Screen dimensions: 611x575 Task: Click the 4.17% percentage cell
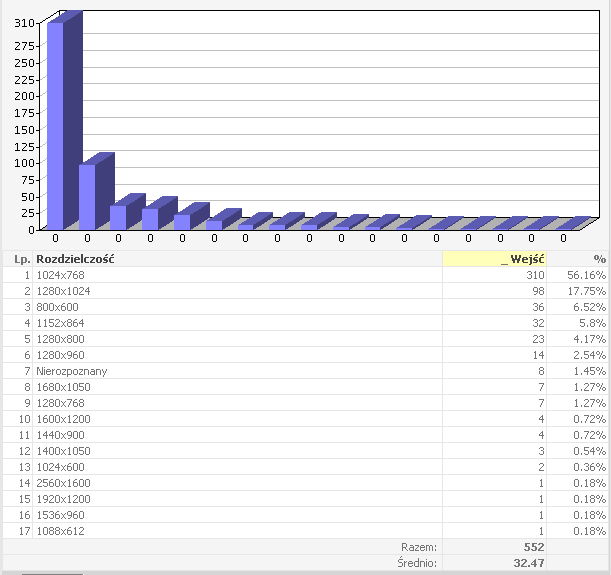click(590, 339)
